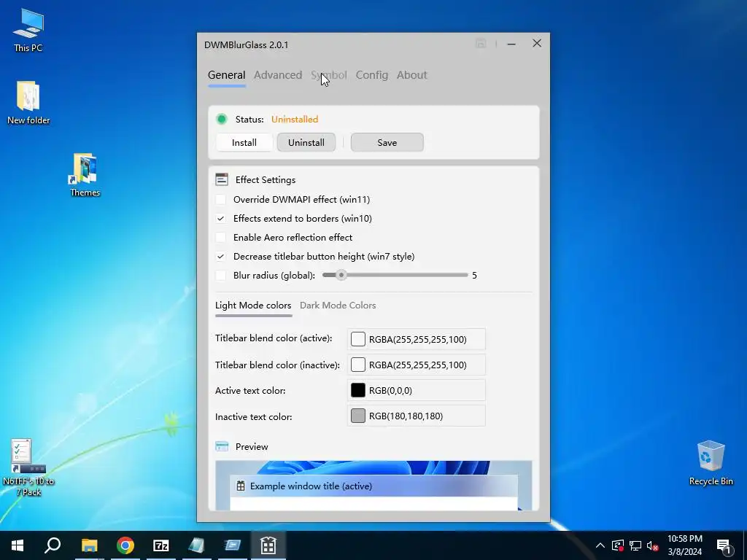Select Dark Mode Colors tab
This screenshot has height=560, width=747.
tap(338, 306)
